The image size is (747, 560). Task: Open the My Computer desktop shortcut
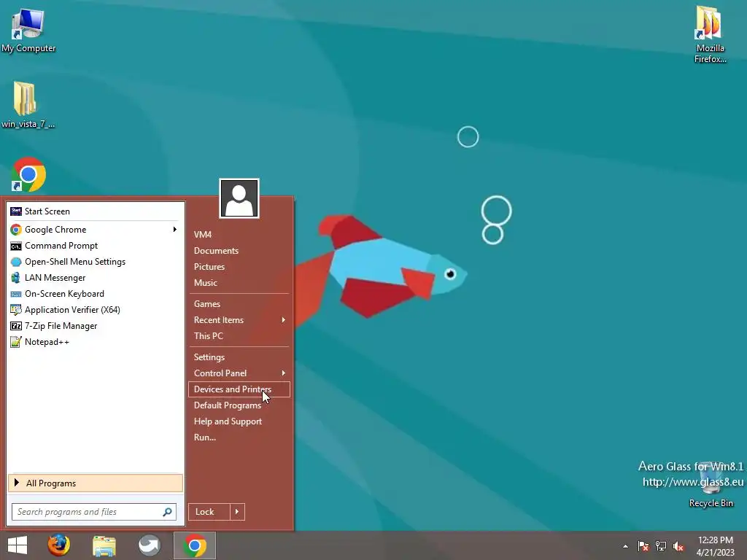coord(28,30)
